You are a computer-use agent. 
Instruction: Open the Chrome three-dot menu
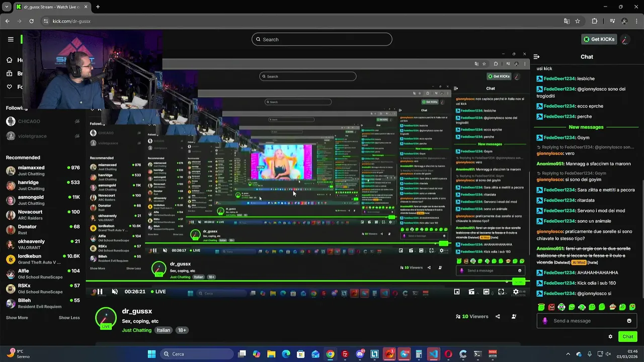click(x=636, y=21)
